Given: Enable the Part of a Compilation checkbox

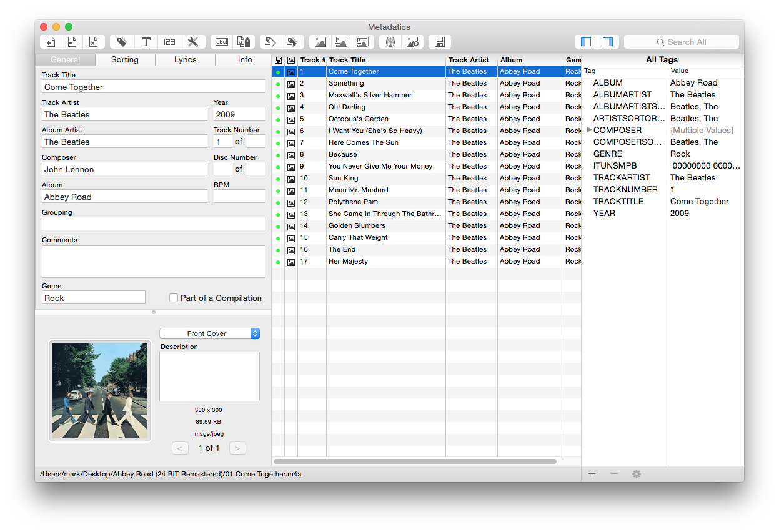Looking at the screenshot, I should tap(174, 298).
